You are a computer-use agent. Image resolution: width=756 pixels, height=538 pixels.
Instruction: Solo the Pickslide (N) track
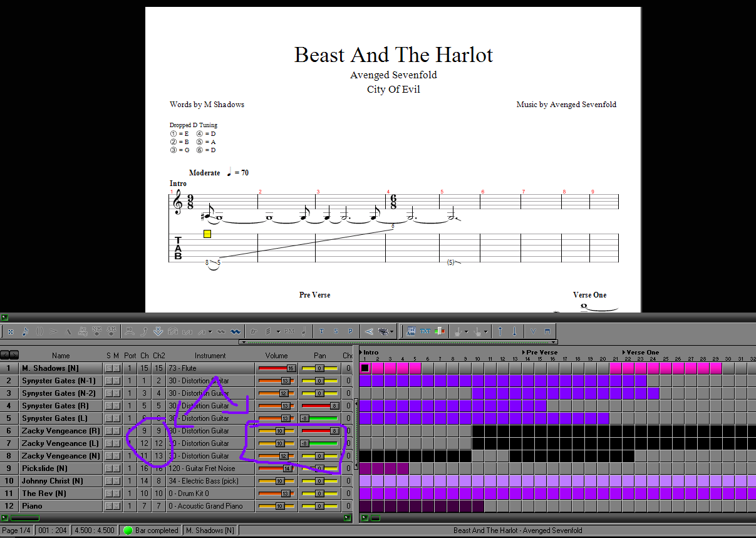point(109,468)
